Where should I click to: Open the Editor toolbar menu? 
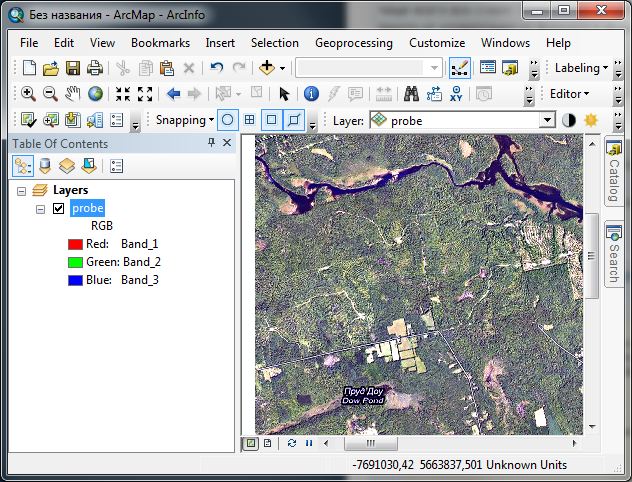(x=569, y=94)
